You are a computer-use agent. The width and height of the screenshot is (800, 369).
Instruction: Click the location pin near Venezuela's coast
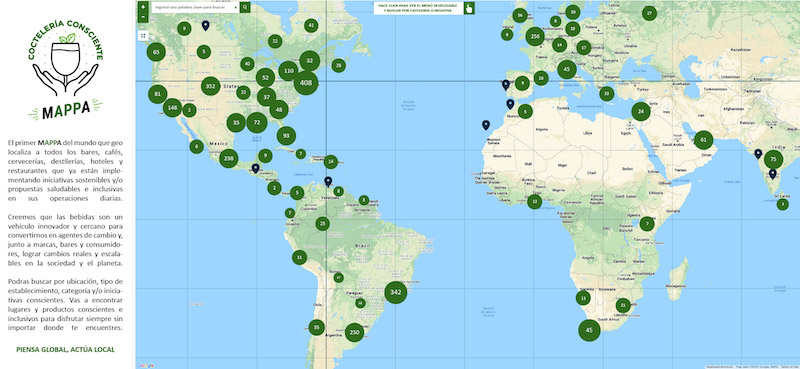click(328, 181)
